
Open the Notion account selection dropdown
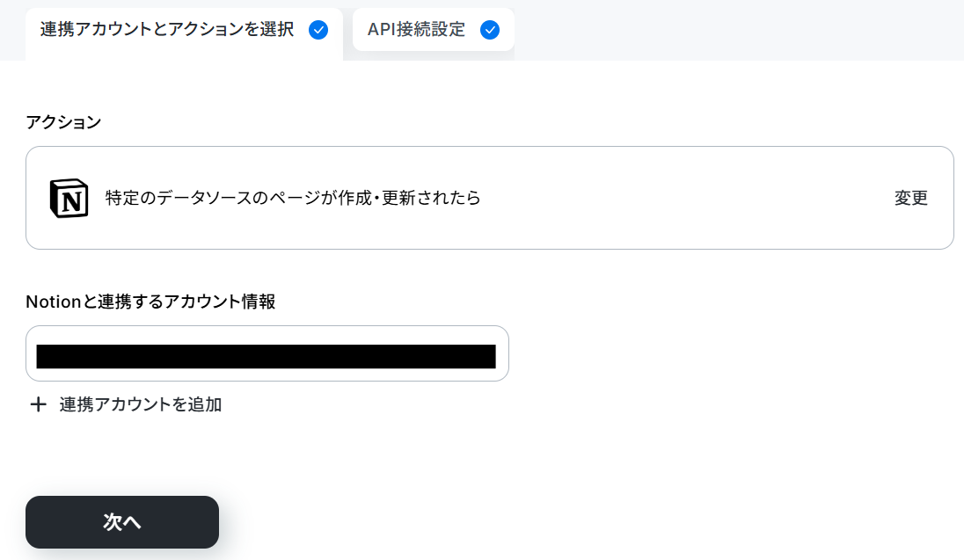pos(267,353)
